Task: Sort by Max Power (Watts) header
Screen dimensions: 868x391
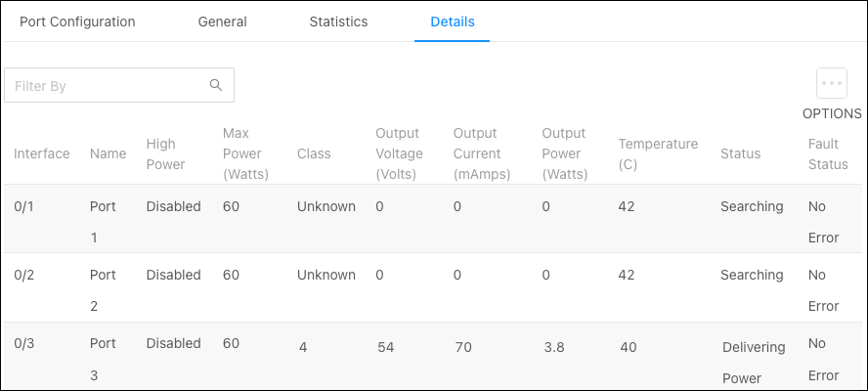Action: point(245,154)
